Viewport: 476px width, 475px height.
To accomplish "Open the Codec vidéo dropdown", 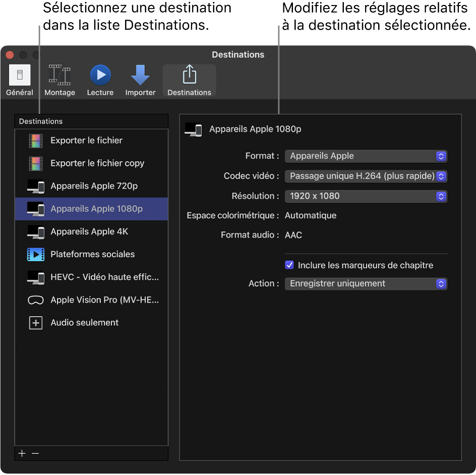I will [x=366, y=176].
